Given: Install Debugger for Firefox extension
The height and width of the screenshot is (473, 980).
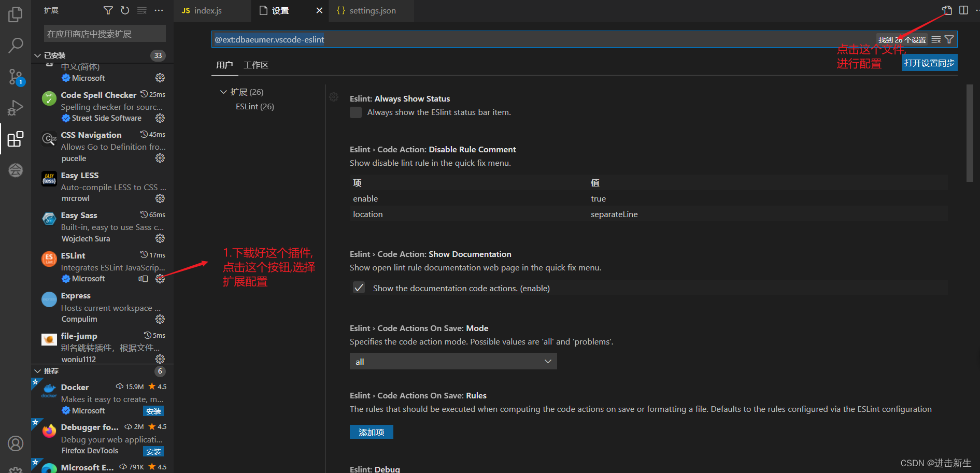Looking at the screenshot, I should (x=153, y=451).
